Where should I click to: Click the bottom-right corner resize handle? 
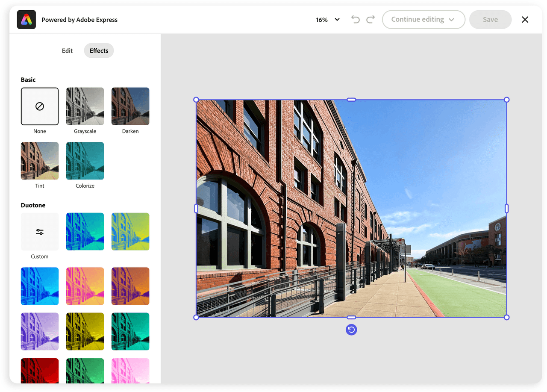coord(506,317)
